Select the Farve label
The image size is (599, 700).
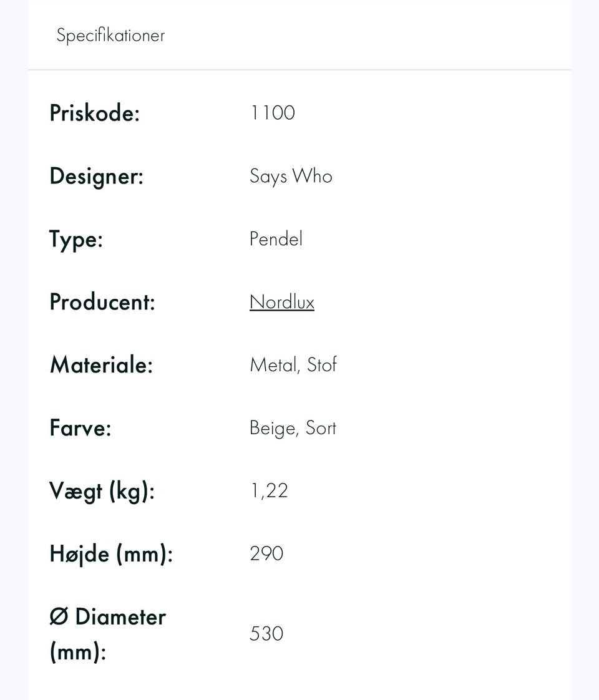[80, 428]
